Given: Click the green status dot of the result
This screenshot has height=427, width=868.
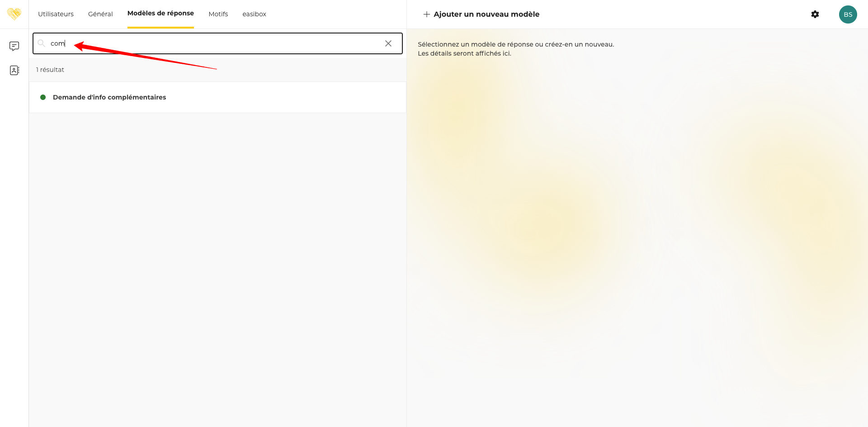Looking at the screenshot, I should click(43, 97).
